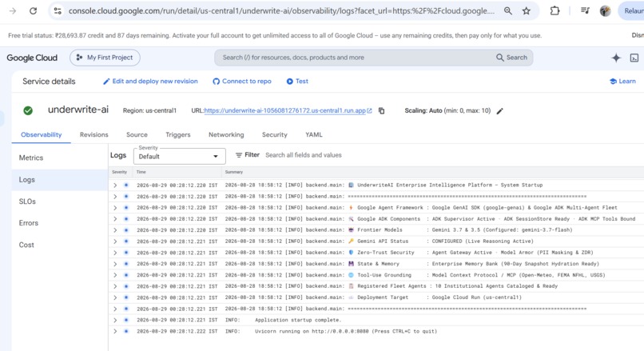Select the 'Application startup complete.' log text
This screenshot has height=351, width=644.
tap(298, 320)
